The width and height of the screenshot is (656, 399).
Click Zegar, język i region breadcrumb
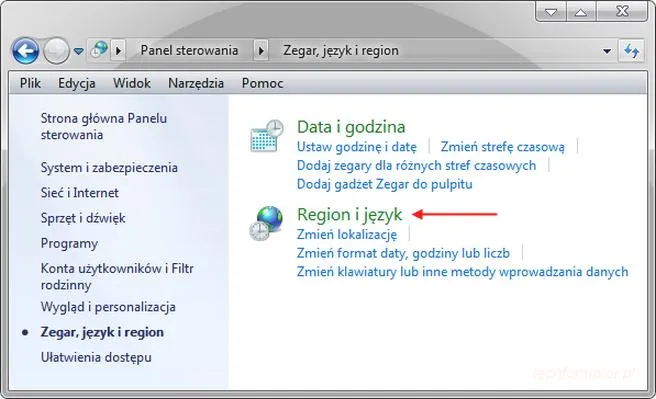341,51
